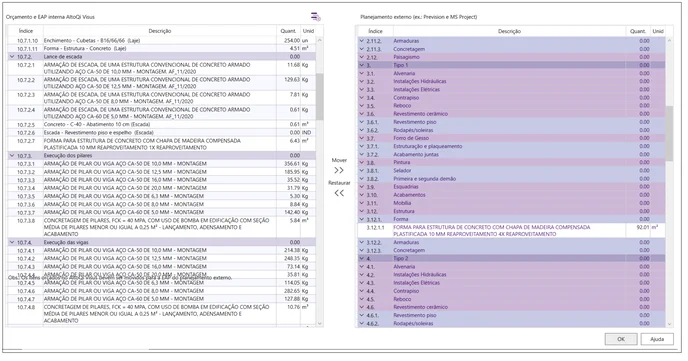688x361 pixels.
Task: Select right row 3.9 Esquadrias
Action: pyautogui.click(x=511, y=186)
